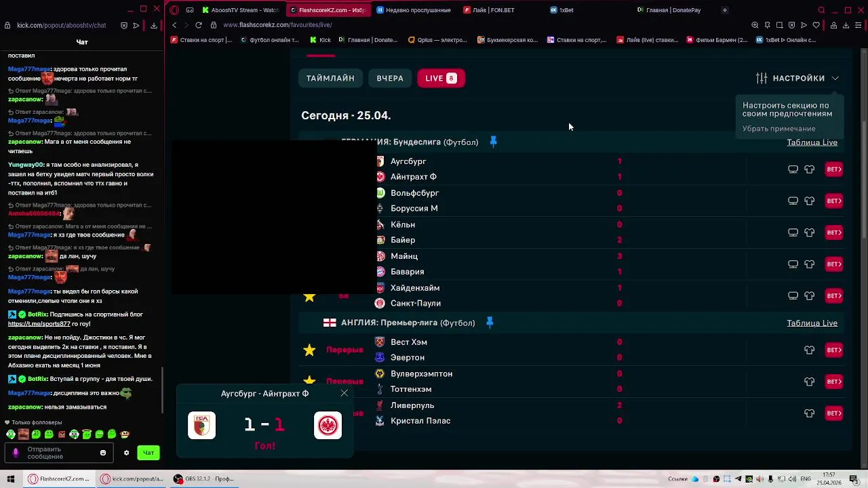
Task: Click jersey lineup icon for Heidenheim match
Action: (x=809, y=296)
